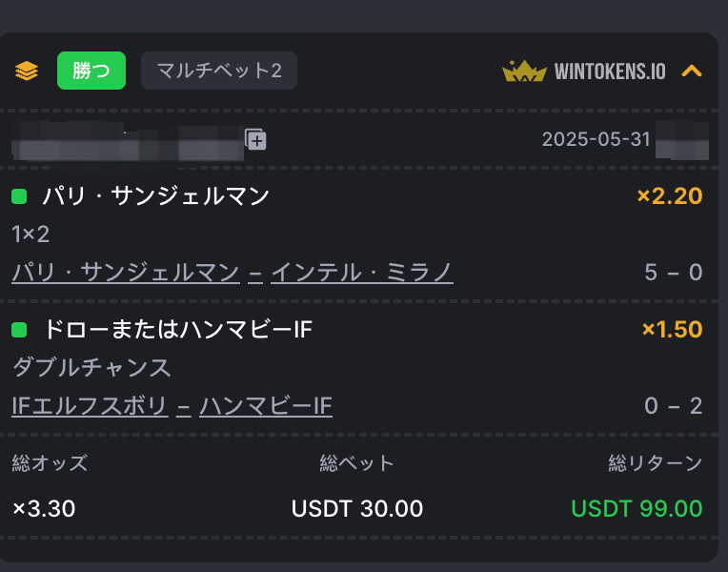The image size is (728, 572).
Task: Click the 2025-05-31 date text
Action: (x=596, y=139)
